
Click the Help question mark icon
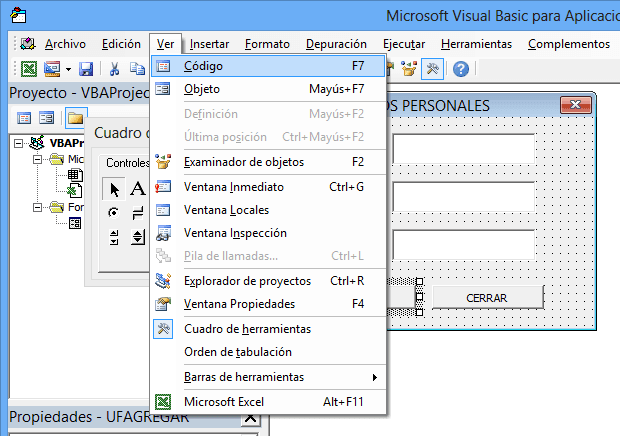(x=461, y=69)
